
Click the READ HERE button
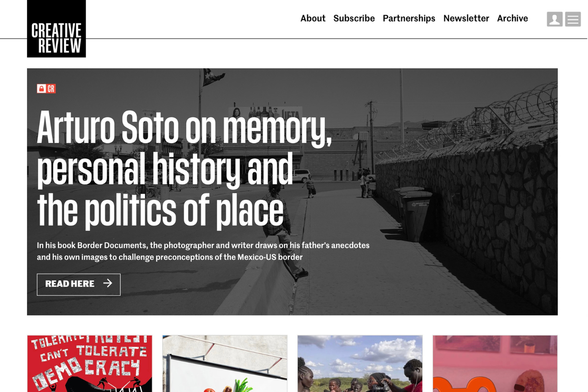point(78,285)
